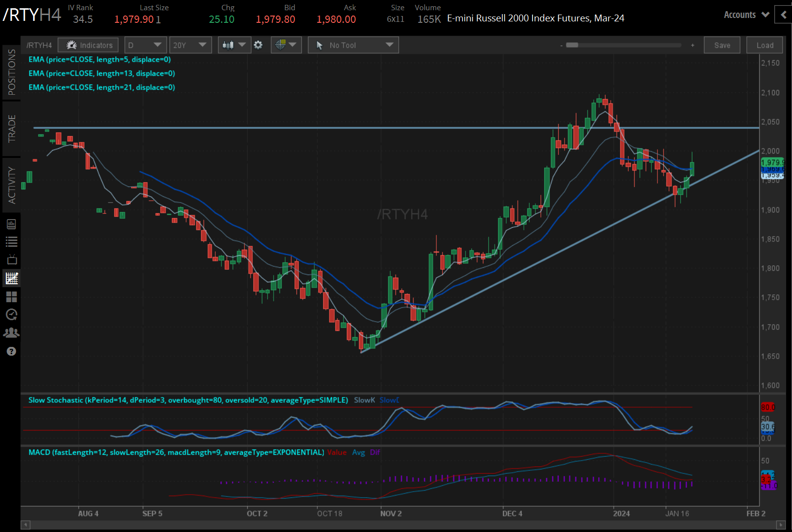Select the EMA length=5 study label
This screenshot has height=532, width=792.
[100, 59]
